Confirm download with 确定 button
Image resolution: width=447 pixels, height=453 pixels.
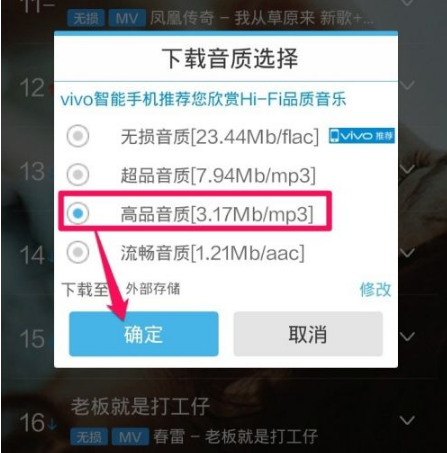point(144,334)
